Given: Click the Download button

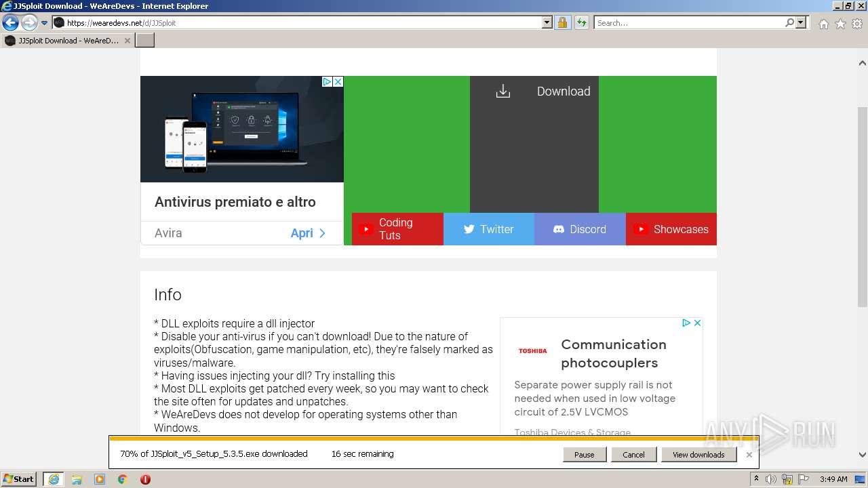Looking at the screenshot, I should tap(534, 144).
